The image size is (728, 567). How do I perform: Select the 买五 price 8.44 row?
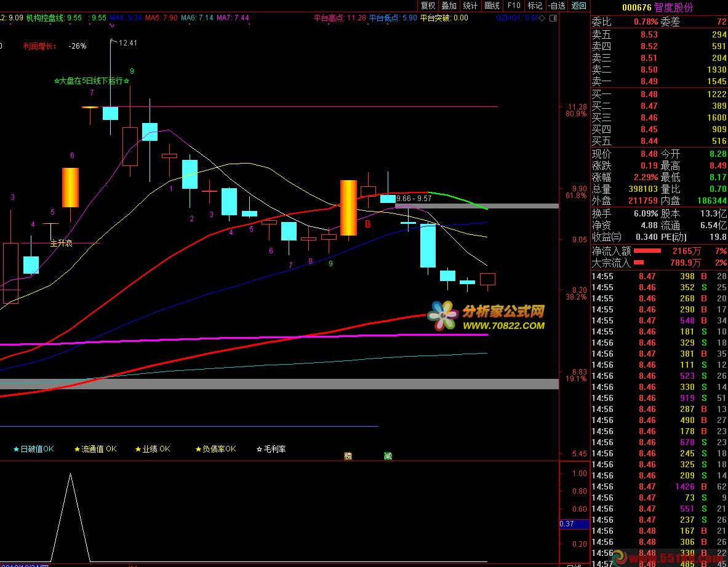659,141
